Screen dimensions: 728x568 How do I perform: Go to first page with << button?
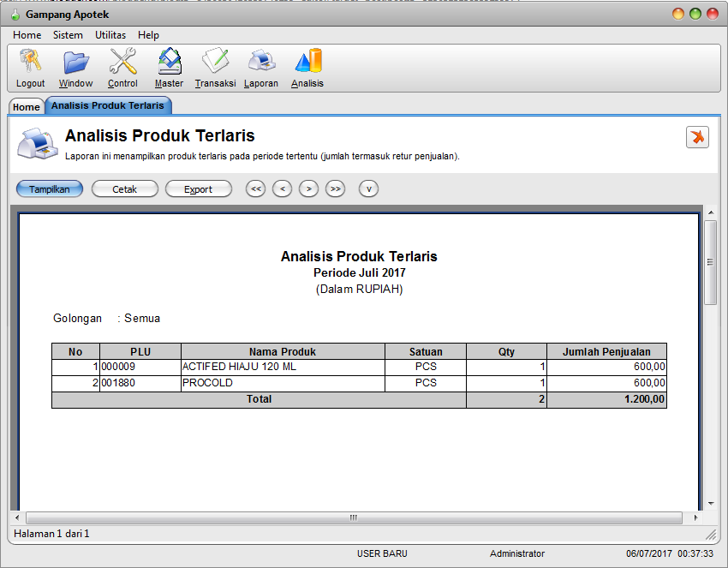coord(255,188)
